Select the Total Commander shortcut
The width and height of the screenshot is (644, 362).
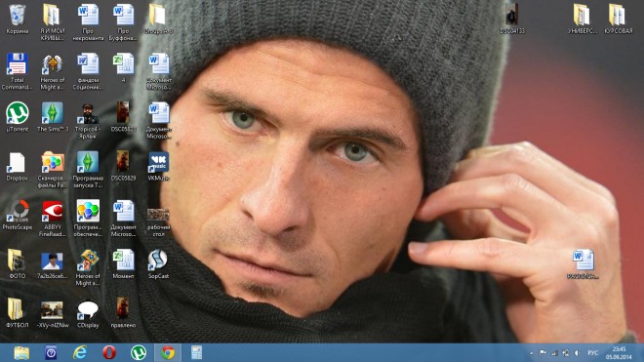coord(17,71)
